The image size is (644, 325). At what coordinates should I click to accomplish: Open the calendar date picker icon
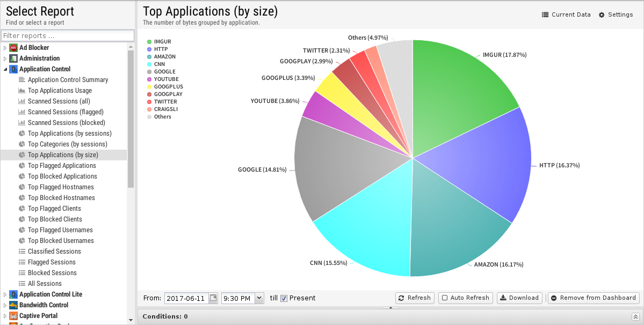click(213, 298)
